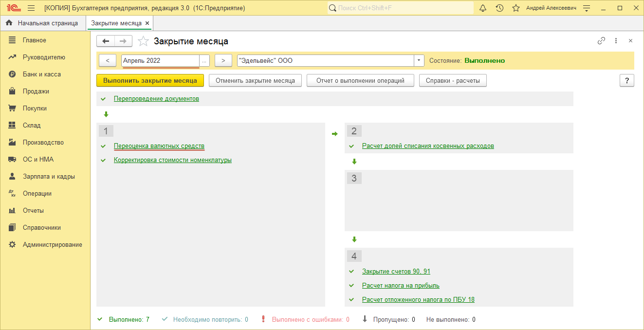Add Закрытие месяца to favorites star
Screen dimensions: 644x330
click(143, 41)
